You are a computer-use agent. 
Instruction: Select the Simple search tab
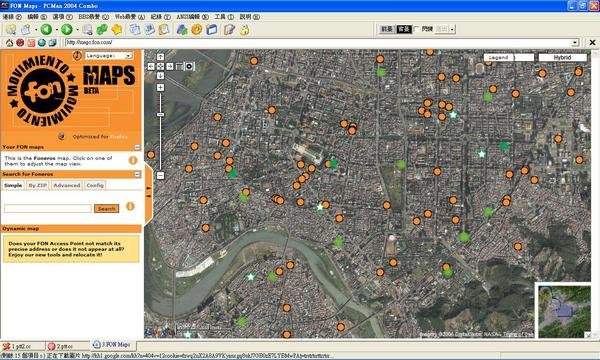[13, 185]
